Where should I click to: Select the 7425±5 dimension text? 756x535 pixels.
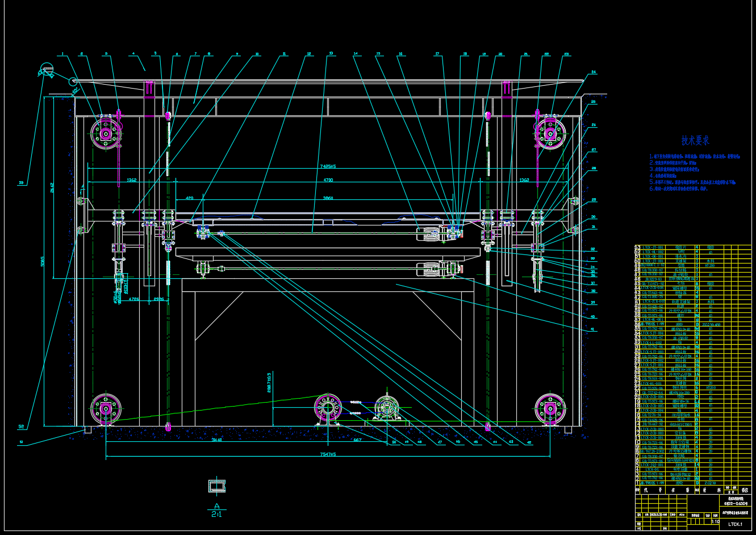click(328, 166)
